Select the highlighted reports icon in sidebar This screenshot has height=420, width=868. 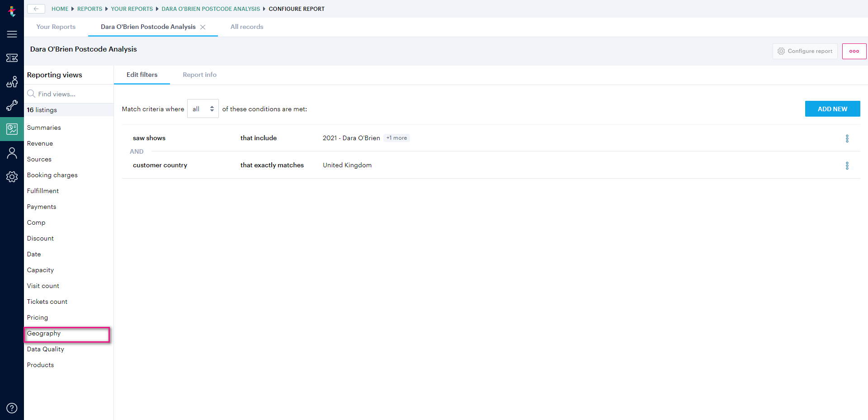(12, 129)
